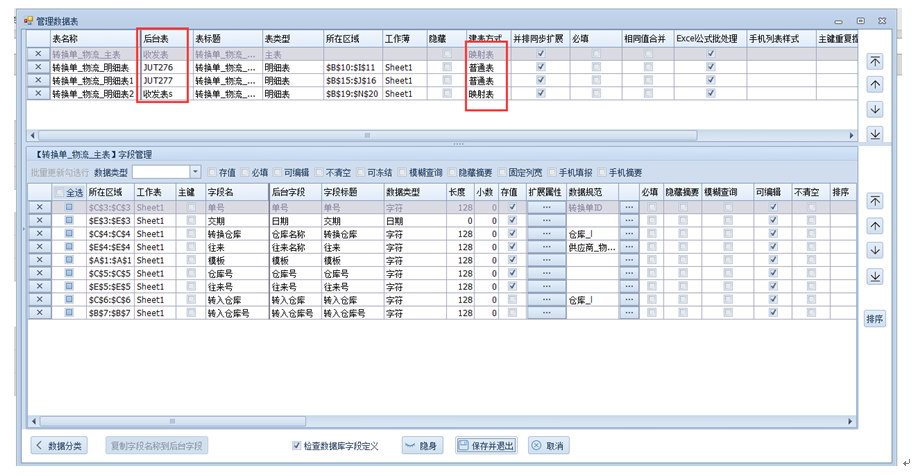
Task: Move field up one row in lower panel
Action: pos(875,226)
